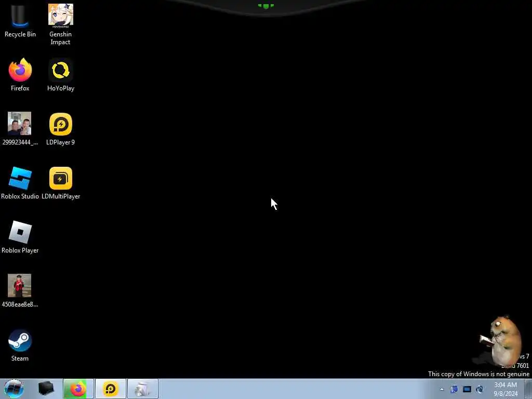Open the silver bin taskbar item
The width and height of the screenshot is (532, 399).
143,389
